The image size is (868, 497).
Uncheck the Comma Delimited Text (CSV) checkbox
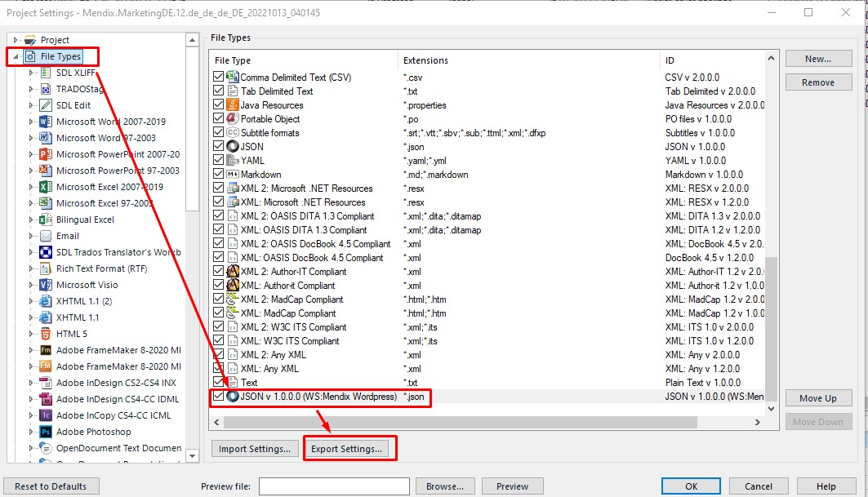click(216, 75)
